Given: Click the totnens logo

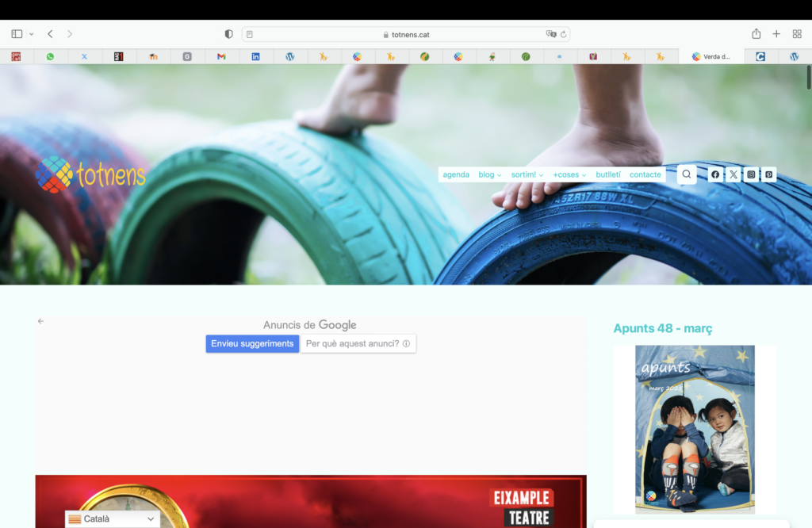Looking at the screenshot, I should point(90,174).
